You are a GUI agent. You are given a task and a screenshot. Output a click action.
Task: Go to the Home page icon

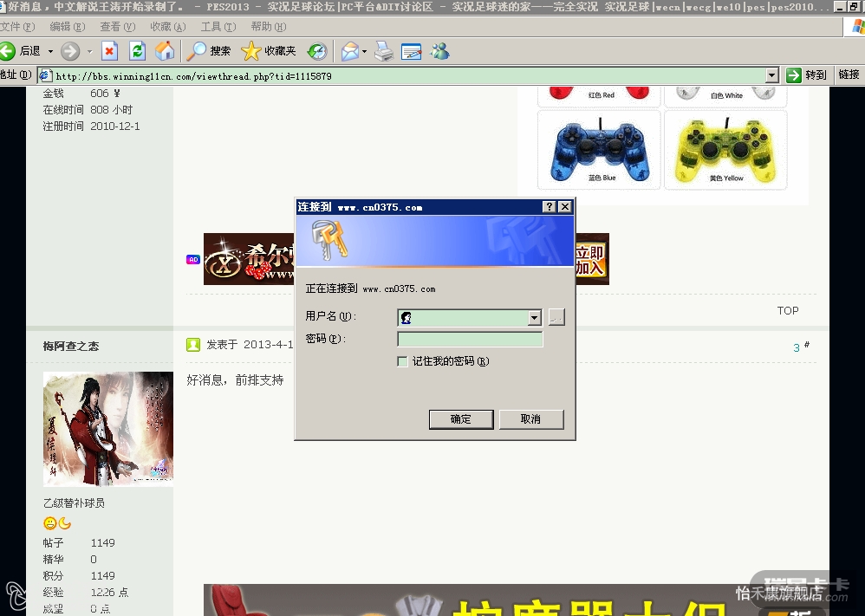(x=165, y=51)
